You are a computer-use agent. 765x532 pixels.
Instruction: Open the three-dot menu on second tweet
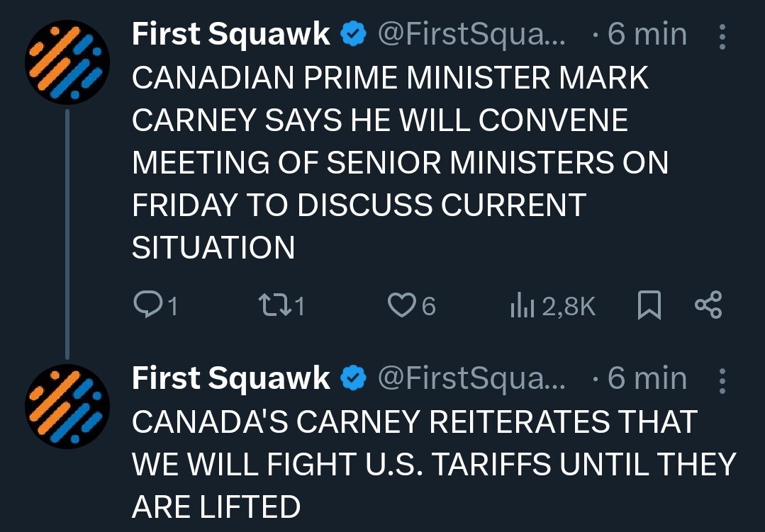coord(722,380)
